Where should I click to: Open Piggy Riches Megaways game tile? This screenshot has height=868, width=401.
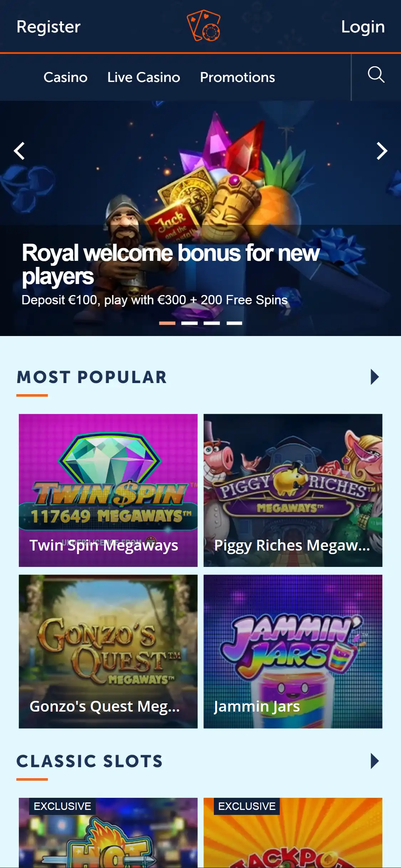pyautogui.click(x=293, y=490)
